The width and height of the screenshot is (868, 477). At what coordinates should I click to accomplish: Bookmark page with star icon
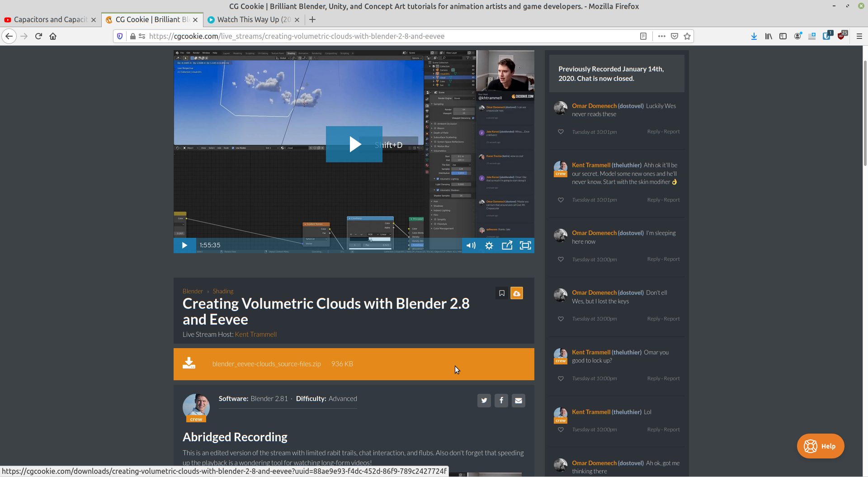(687, 36)
